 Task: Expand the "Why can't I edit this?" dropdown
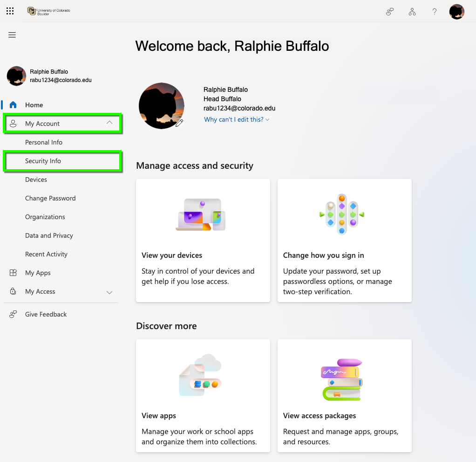click(237, 119)
